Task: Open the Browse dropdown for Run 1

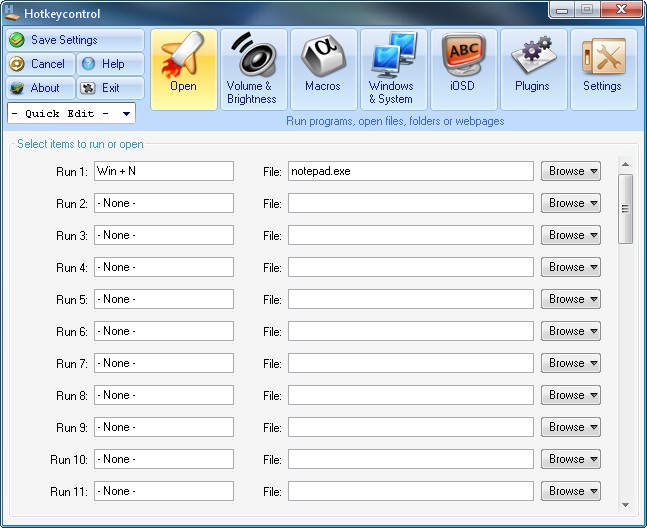Action: (x=571, y=171)
